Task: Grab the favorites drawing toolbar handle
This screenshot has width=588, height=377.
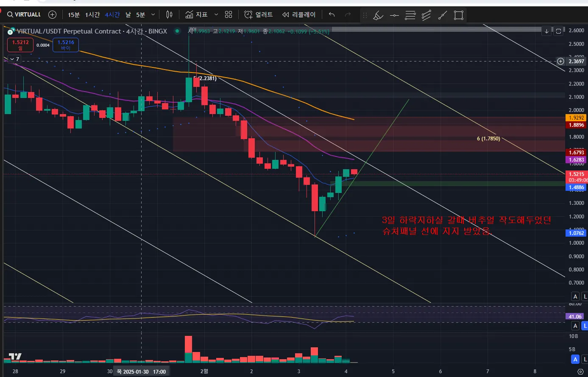Action: coord(364,16)
